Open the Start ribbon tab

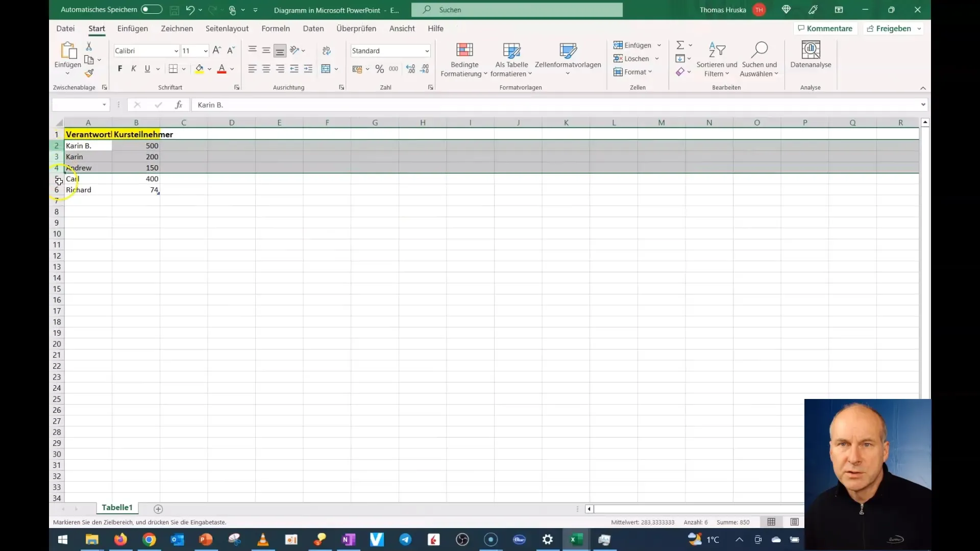[97, 28]
